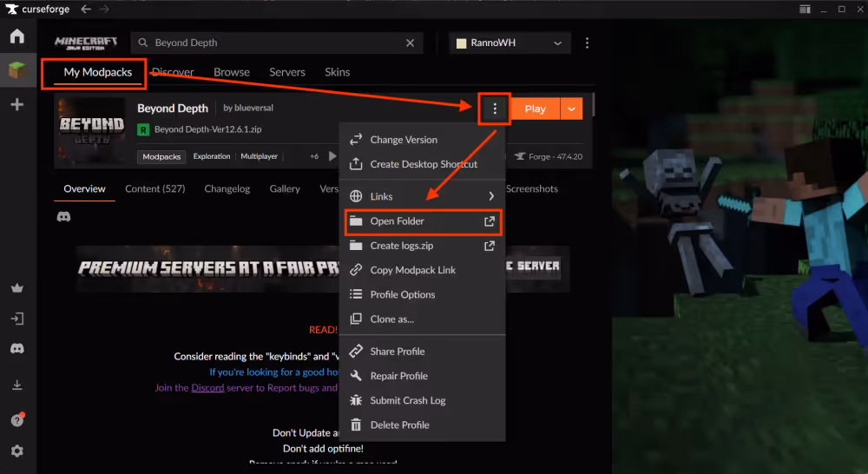Go to CurseForge home icon

(17, 36)
